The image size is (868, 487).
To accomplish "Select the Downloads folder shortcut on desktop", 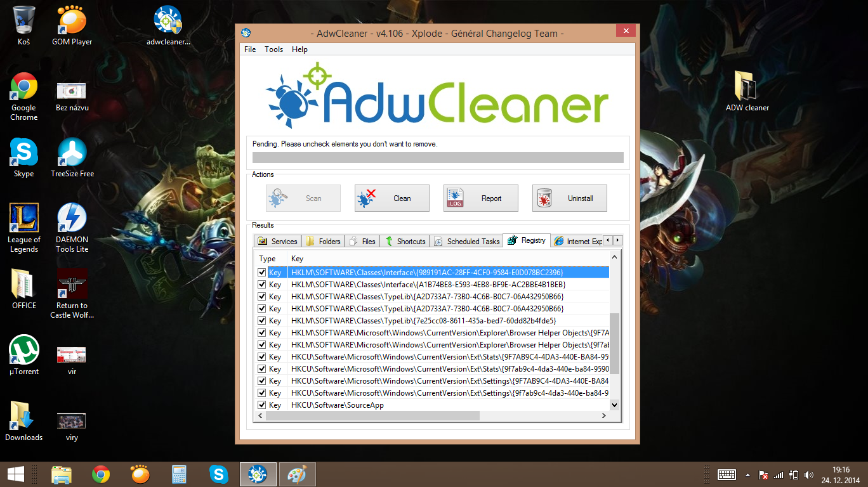I will (x=24, y=422).
